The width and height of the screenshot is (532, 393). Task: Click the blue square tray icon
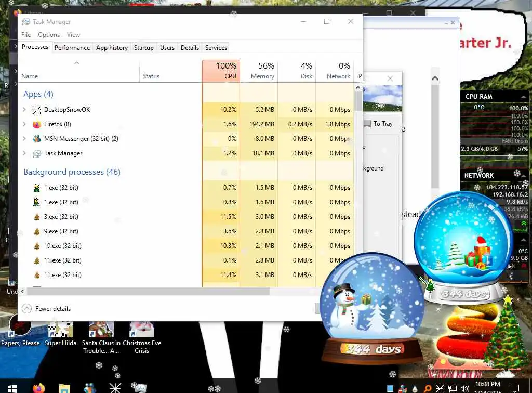tap(390, 389)
